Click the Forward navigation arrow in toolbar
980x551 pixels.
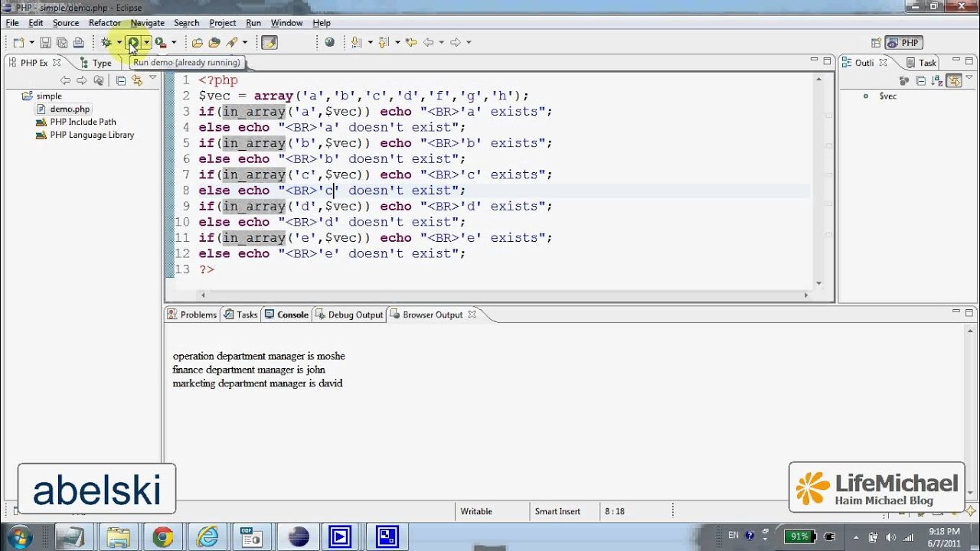[456, 43]
